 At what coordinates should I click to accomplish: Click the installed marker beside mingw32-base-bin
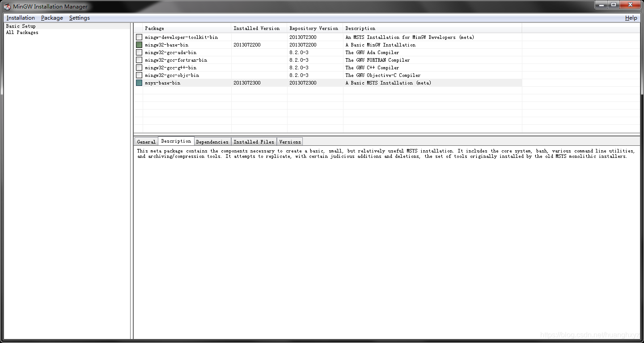pos(139,45)
